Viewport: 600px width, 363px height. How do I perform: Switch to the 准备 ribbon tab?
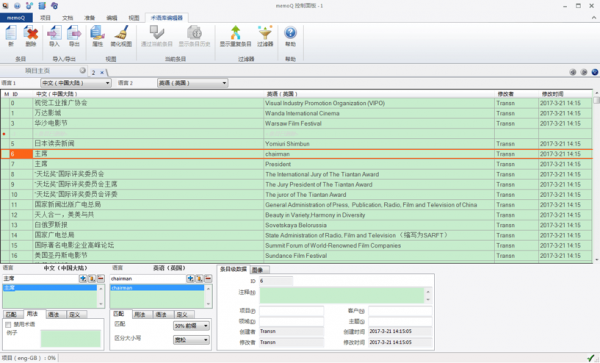pos(90,18)
